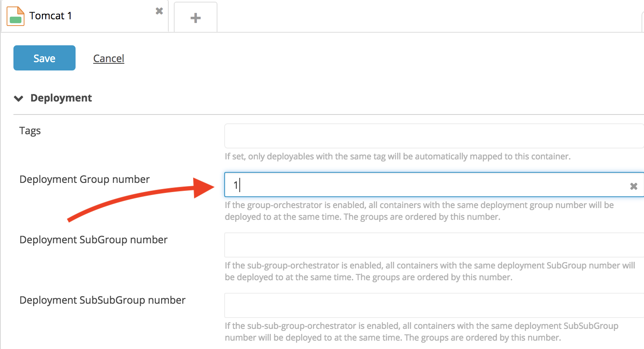This screenshot has width=644, height=349.
Task: Open a new tab with the plus icon
Action: coord(196,18)
